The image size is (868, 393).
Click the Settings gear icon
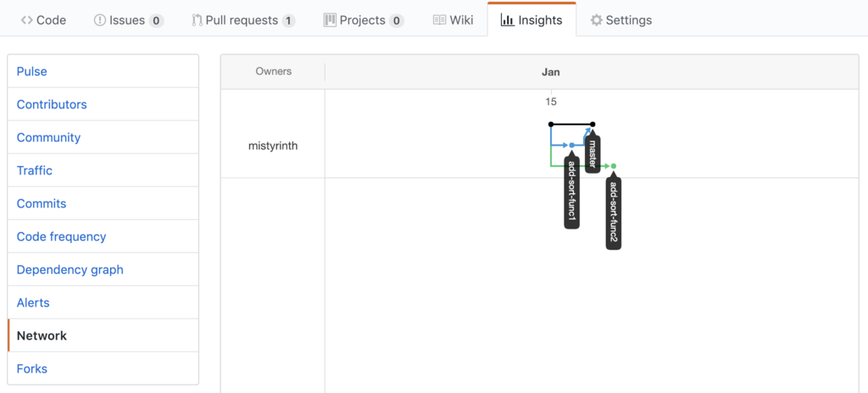pos(596,19)
